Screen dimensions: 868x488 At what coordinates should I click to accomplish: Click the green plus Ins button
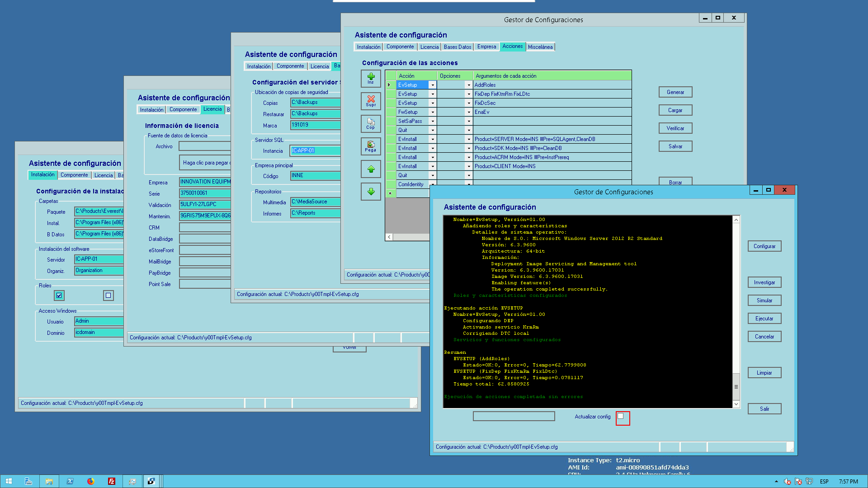(371, 79)
